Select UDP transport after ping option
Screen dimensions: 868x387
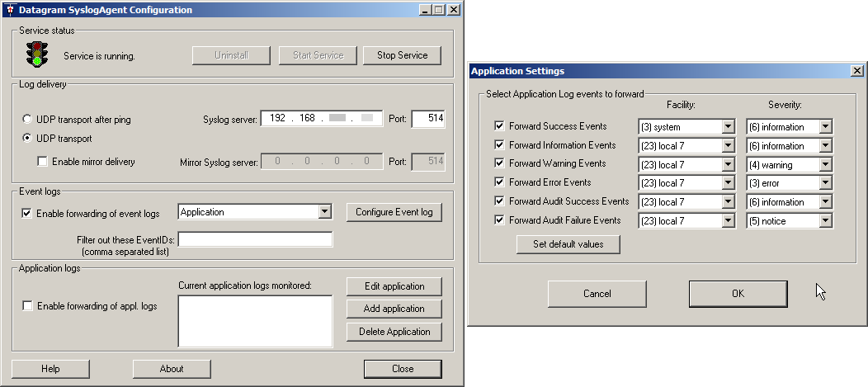coord(27,120)
